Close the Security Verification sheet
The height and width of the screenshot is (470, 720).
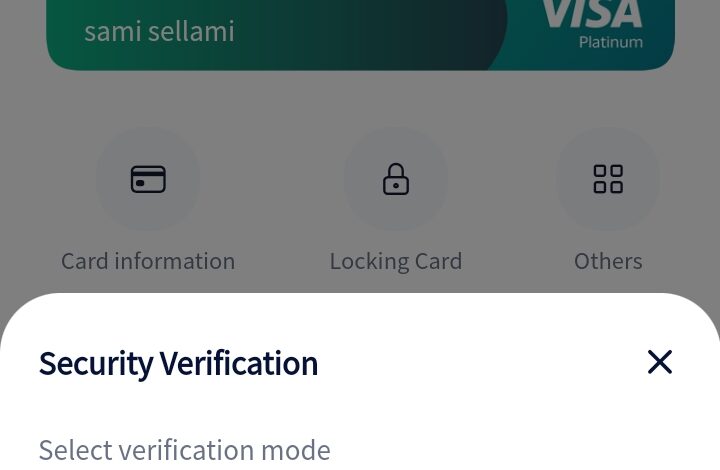(659, 362)
